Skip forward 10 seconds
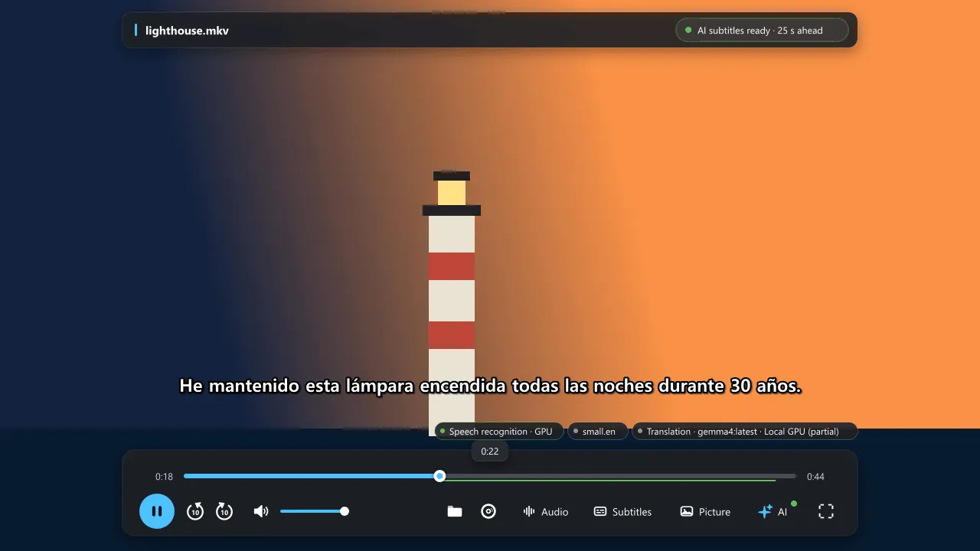This screenshot has height=551, width=980. [224, 511]
